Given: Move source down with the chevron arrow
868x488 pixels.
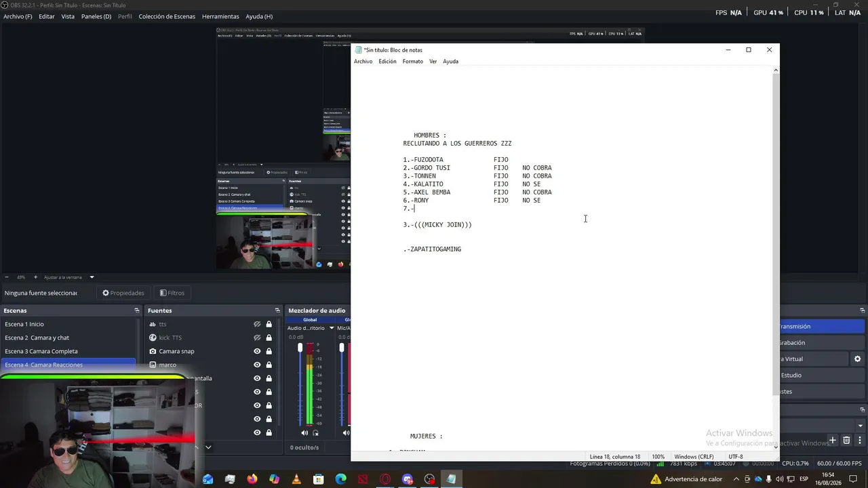Looking at the screenshot, I should [x=208, y=447].
